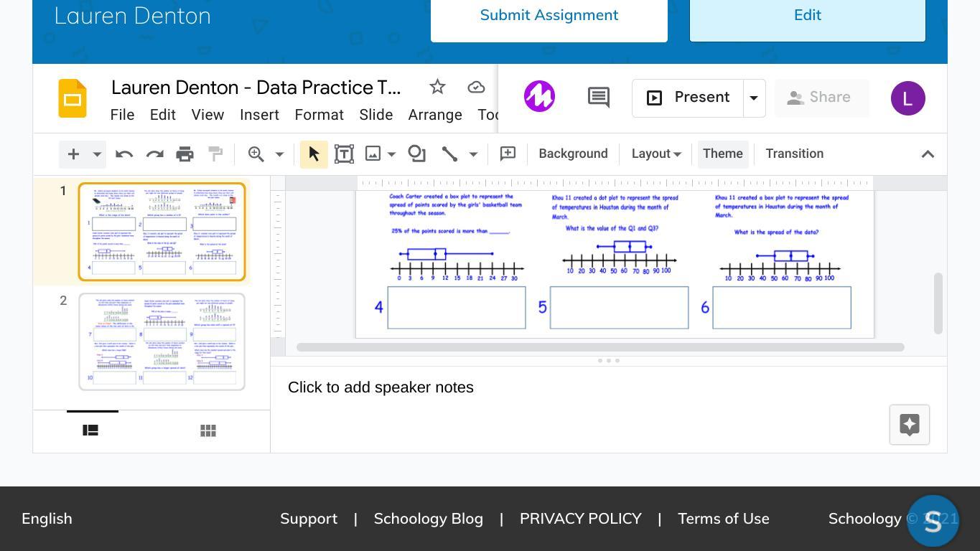This screenshot has width=980, height=551.
Task: Click answer box number 5
Action: click(x=619, y=308)
